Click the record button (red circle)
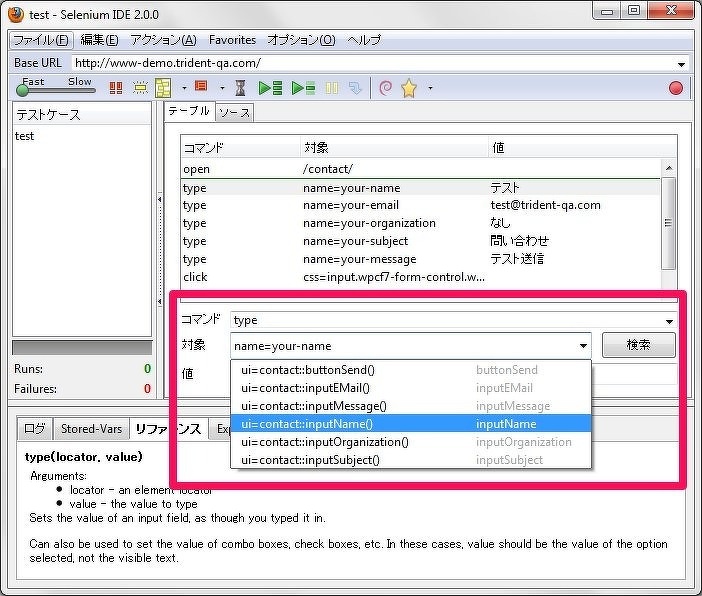This screenshot has width=702, height=596. click(675, 88)
